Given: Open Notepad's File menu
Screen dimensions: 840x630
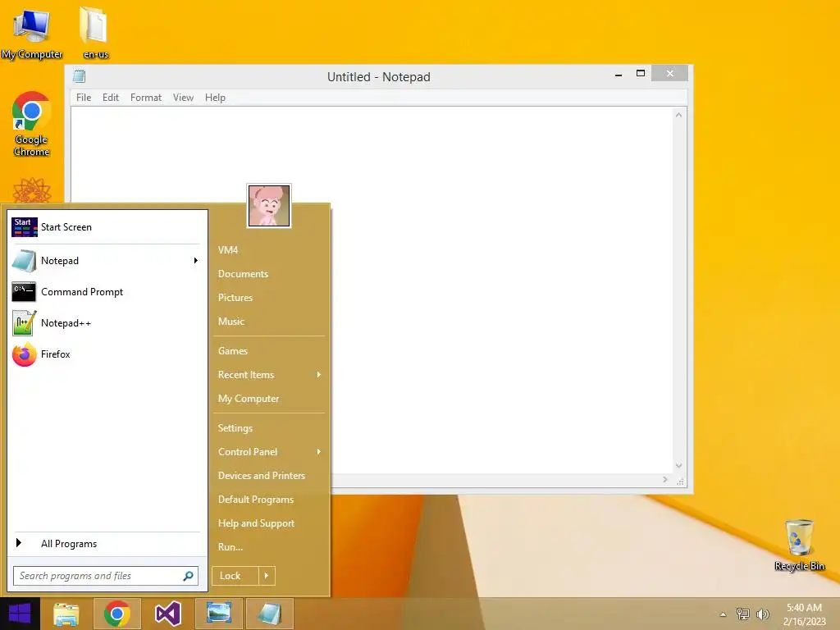Looking at the screenshot, I should pos(84,98).
